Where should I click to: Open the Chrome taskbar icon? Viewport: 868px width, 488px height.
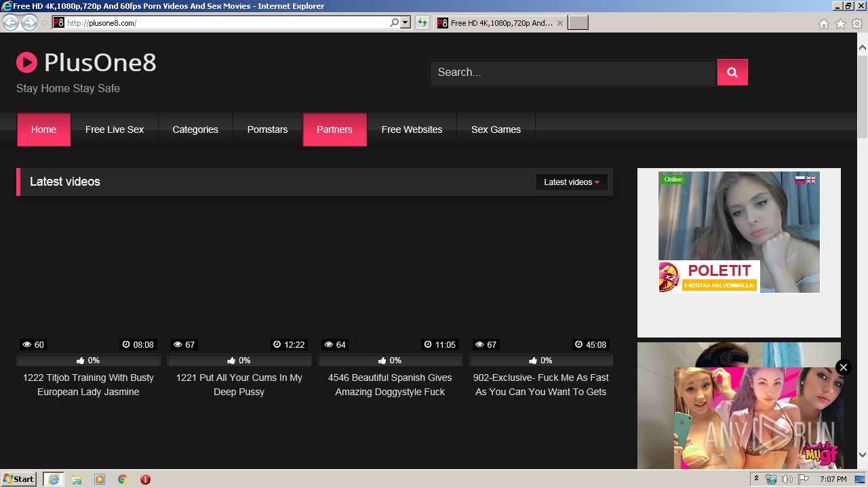click(123, 479)
